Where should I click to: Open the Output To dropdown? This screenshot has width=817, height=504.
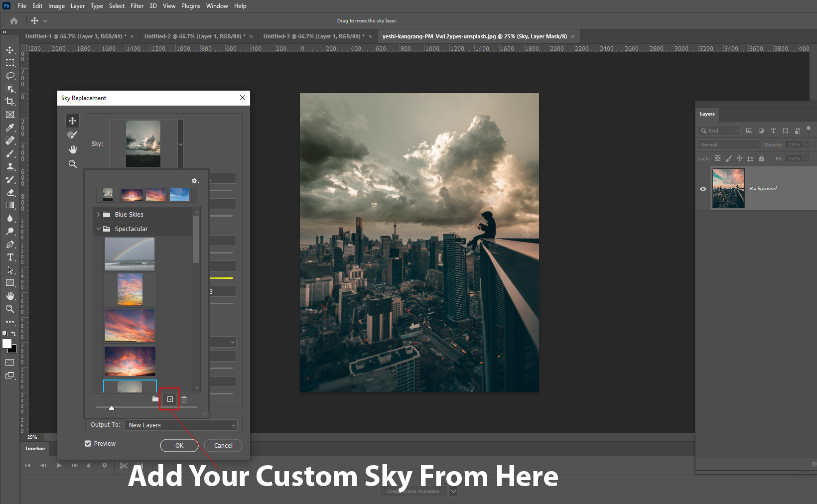[181, 425]
